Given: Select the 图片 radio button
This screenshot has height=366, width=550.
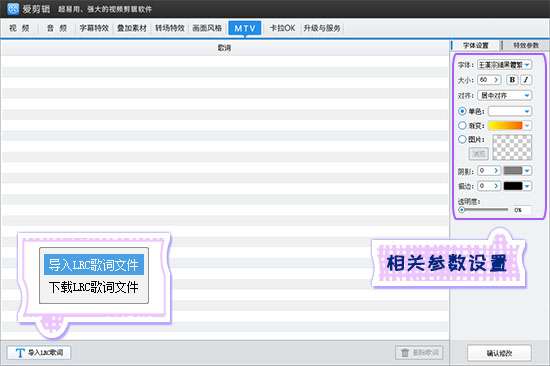Looking at the screenshot, I should (x=462, y=139).
